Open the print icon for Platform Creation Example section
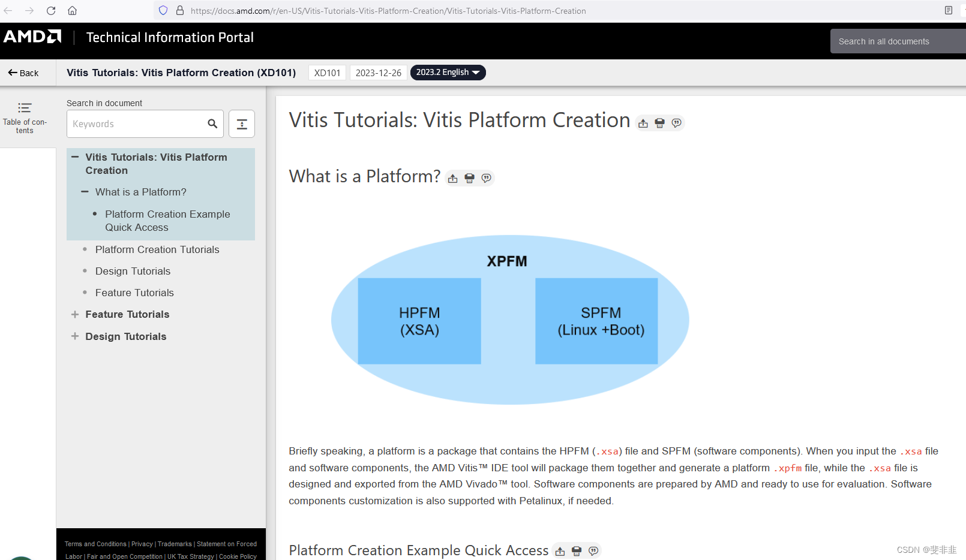The width and height of the screenshot is (966, 560). [x=576, y=550]
